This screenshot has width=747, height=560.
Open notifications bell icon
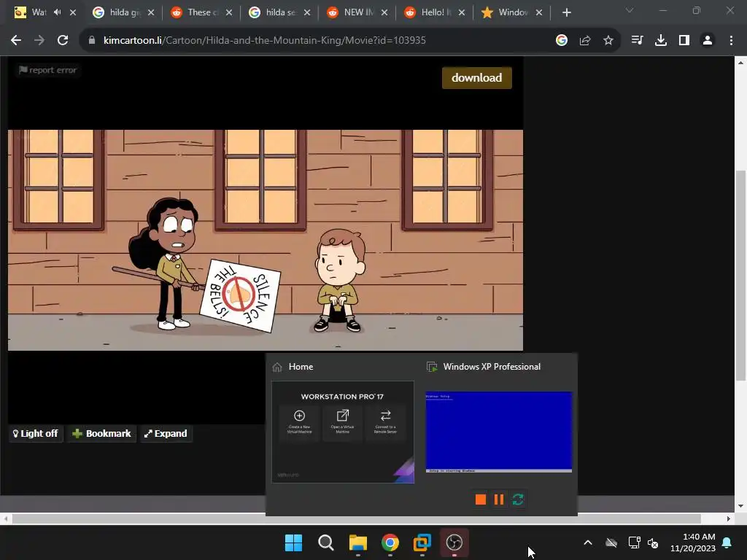point(727,542)
